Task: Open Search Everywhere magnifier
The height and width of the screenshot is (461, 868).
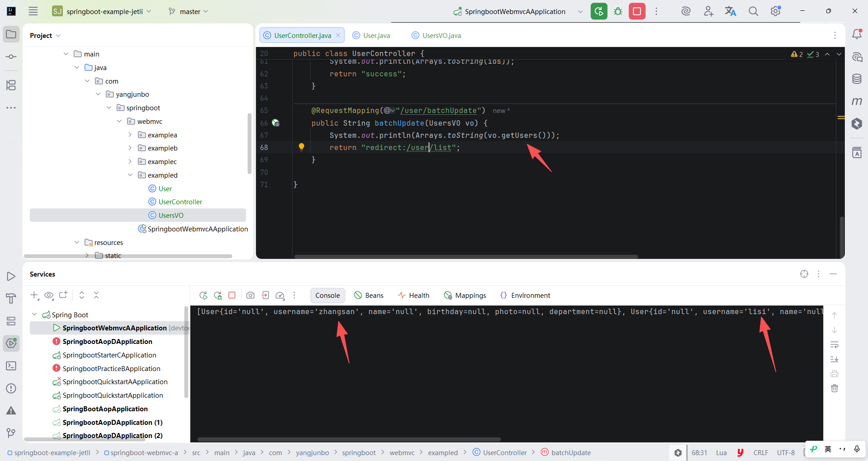Action: click(x=753, y=11)
